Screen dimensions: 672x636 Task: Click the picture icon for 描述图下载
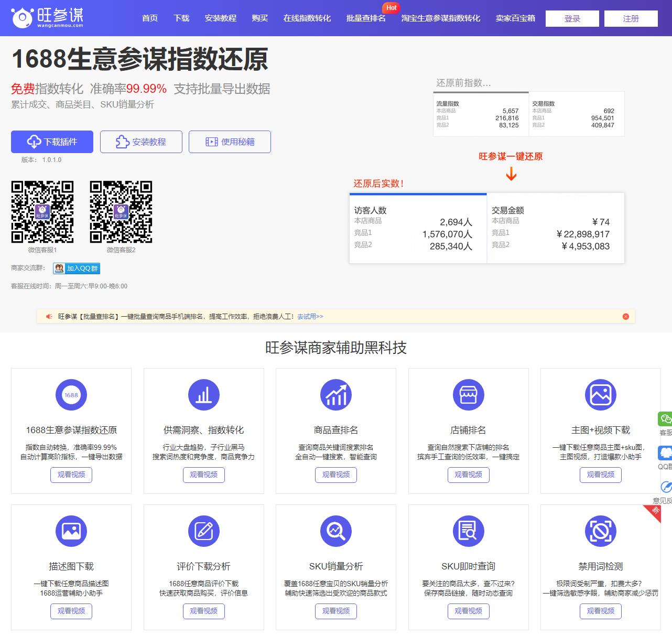71,531
